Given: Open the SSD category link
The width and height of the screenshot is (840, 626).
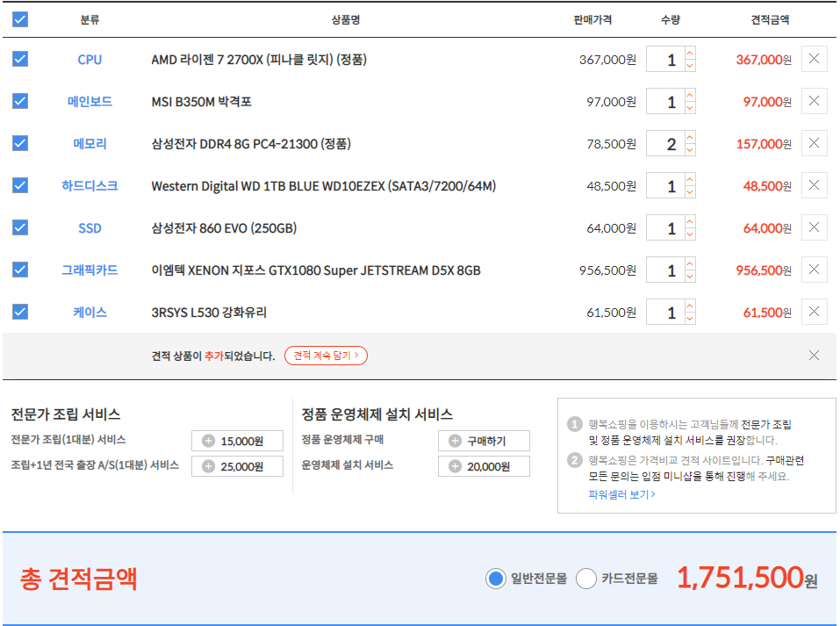Looking at the screenshot, I should (90, 228).
